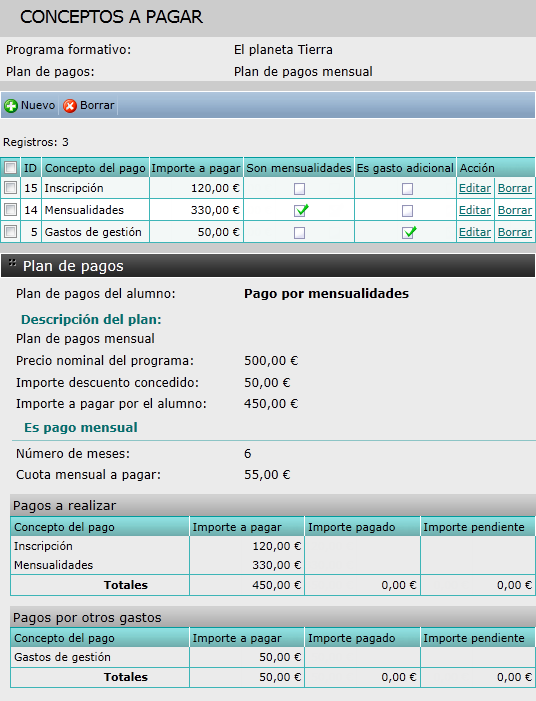Viewport: 536px width, 701px height.
Task: Uncheck Es gasto adicional for Gastos de gestión
Action: (408, 232)
